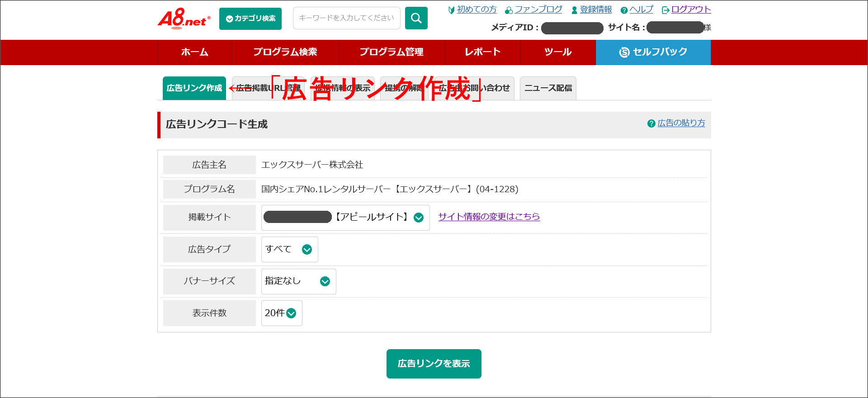Screen dimensions: 868x398
Task: Open the バナーサイズ dropdown
Action: coord(298,281)
